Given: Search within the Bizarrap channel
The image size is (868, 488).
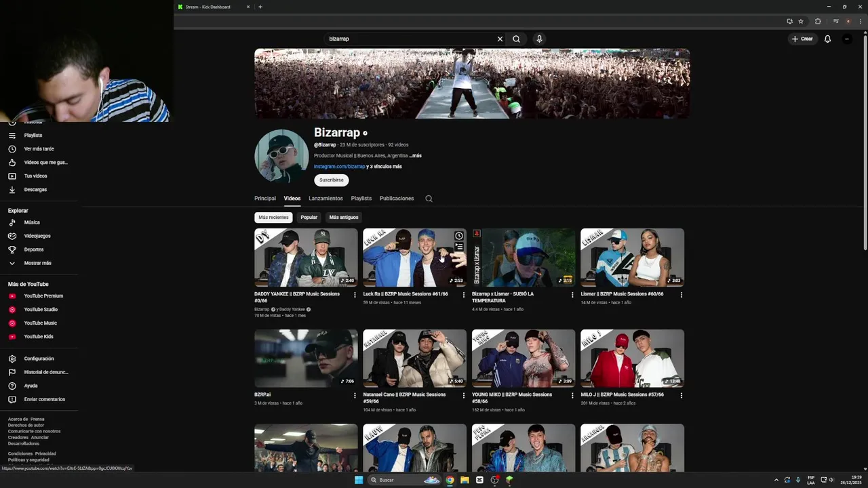Looking at the screenshot, I should click(x=429, y=199).
